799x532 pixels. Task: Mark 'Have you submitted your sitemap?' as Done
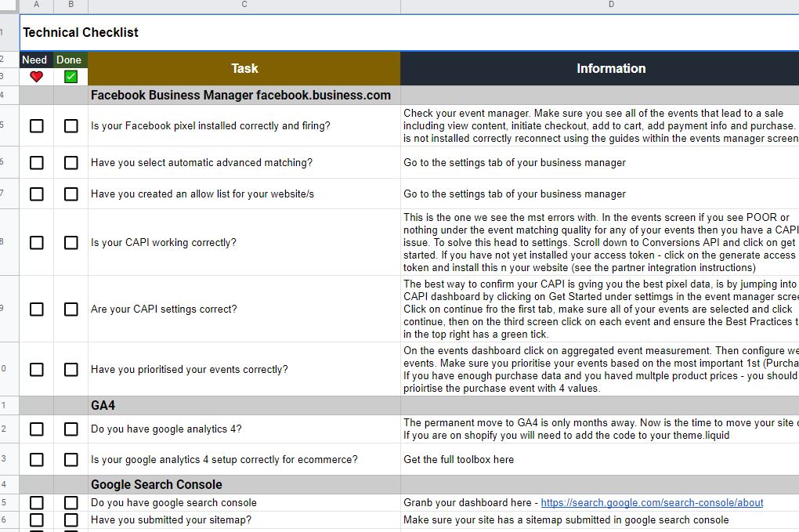(x=71, y=520)
